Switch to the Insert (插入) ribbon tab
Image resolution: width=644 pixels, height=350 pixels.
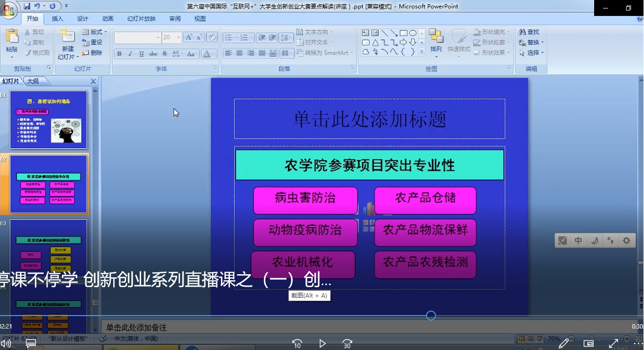pyautogui.click(x=57, y=18)
